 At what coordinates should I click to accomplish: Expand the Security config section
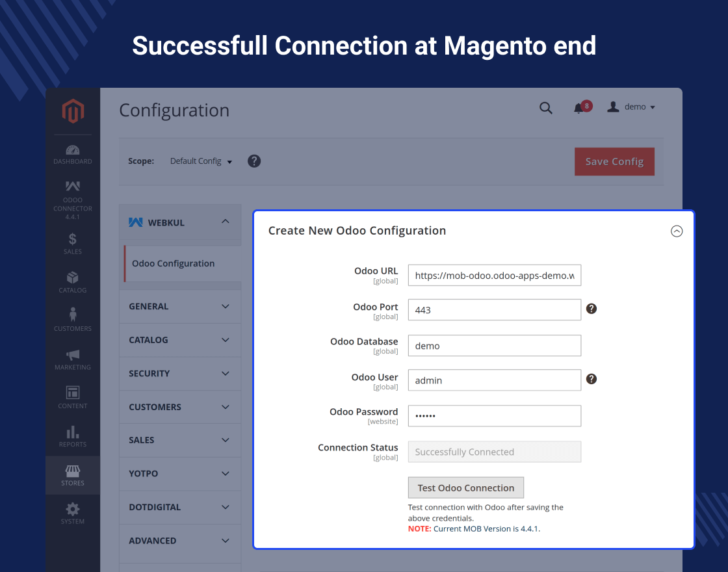coord(180,373)
